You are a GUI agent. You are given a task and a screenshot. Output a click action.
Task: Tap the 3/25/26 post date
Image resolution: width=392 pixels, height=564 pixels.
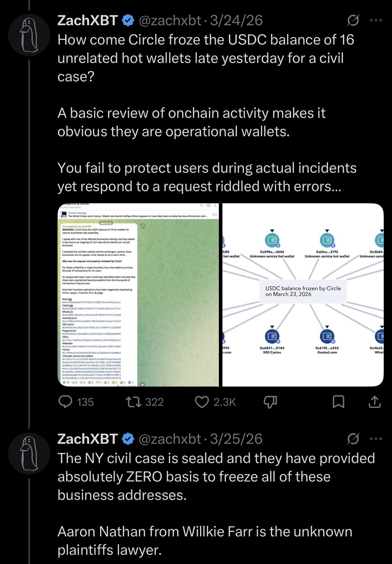tap(236, 439)
